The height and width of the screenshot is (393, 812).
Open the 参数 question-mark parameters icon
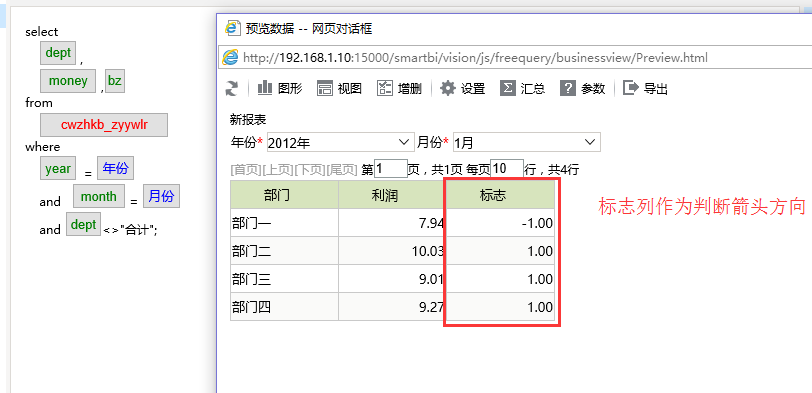pyautogui.click(x=568, y=89)
